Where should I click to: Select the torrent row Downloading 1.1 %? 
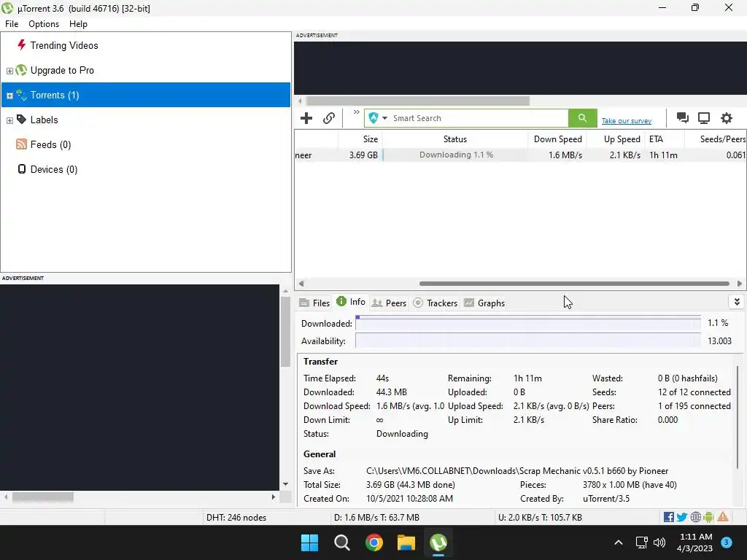(x=520, y=155)
